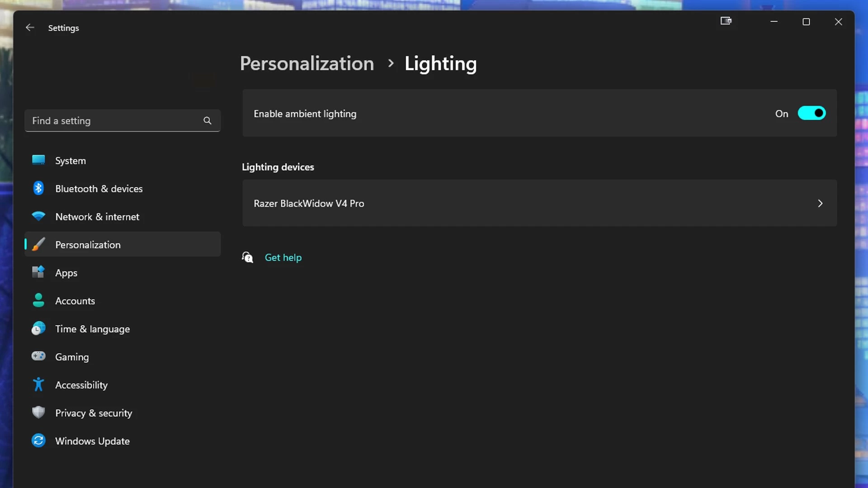868x488 pixels.
Task: Select Personalization in the sidebar menu
Action: pyautogui.click(x=88, y=244)
